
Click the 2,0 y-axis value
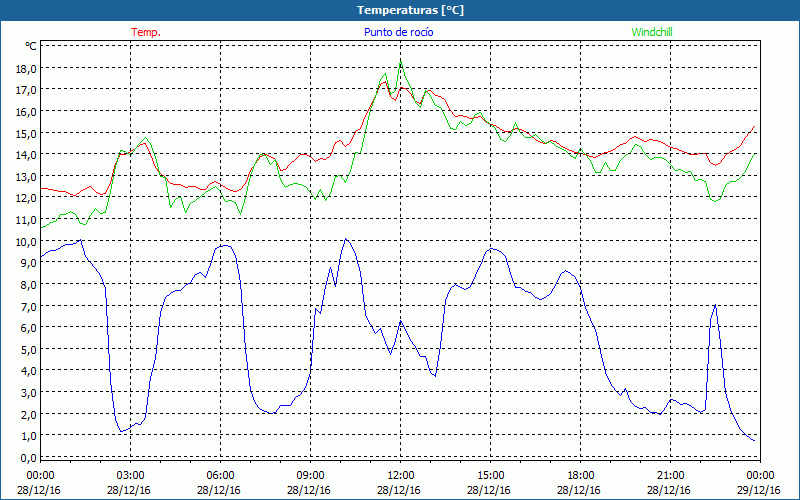coord(30,415)
